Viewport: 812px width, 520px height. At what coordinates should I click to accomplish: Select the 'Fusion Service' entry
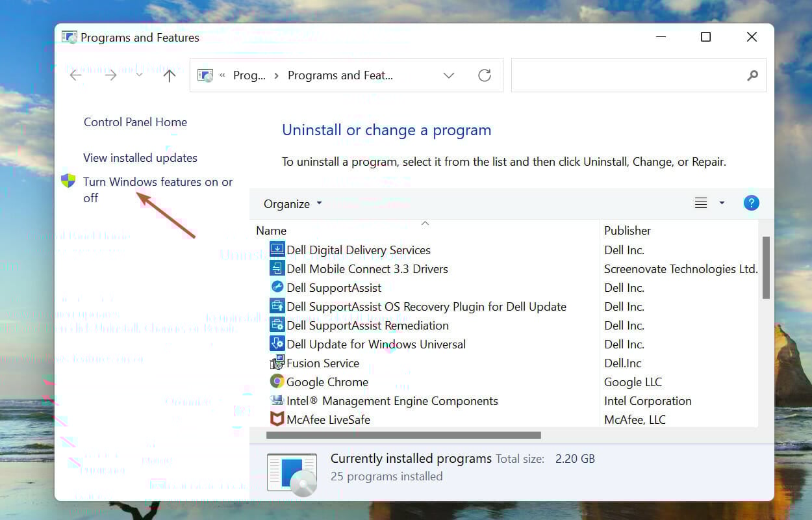323,363
